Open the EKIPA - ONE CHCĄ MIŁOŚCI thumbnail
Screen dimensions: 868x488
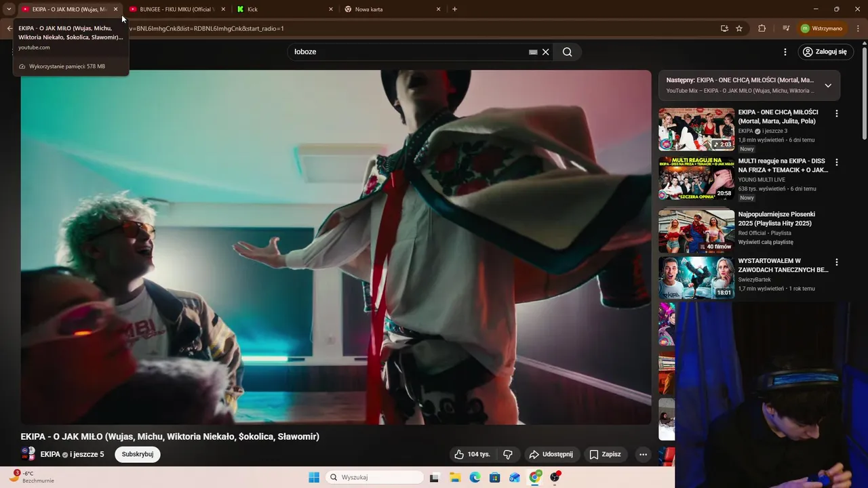tap(696, 129)
